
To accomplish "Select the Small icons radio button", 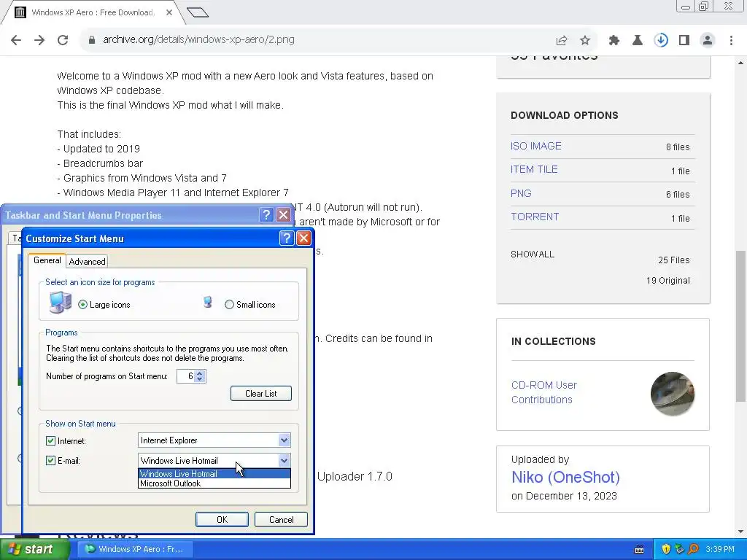I will pyautogui.click(x=229, y=305).
